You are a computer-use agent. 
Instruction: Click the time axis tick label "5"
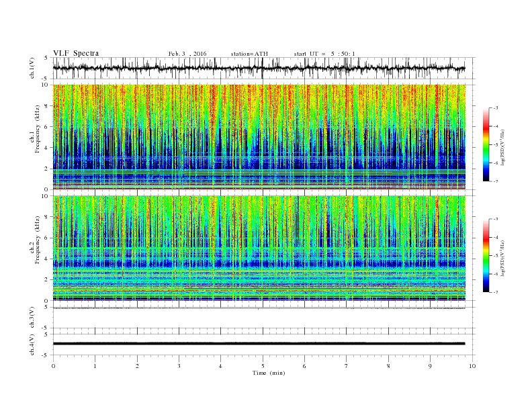tap(263, 366)
